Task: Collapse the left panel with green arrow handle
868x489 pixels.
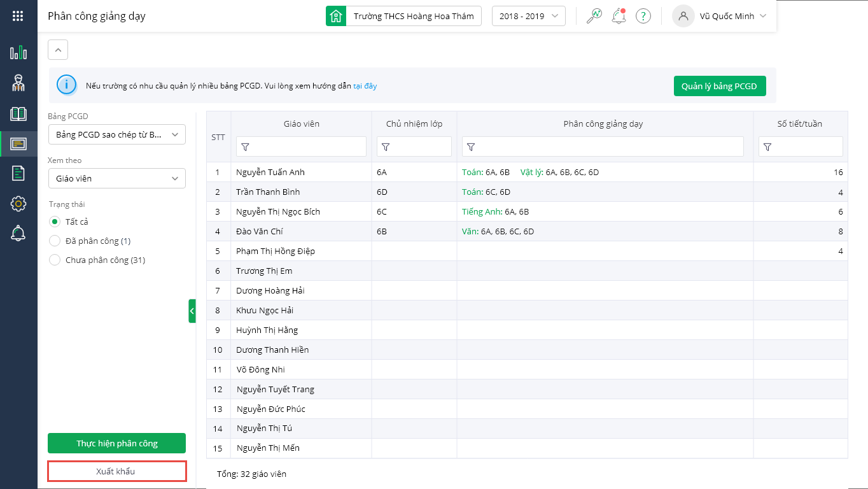Action: (192, 311)
